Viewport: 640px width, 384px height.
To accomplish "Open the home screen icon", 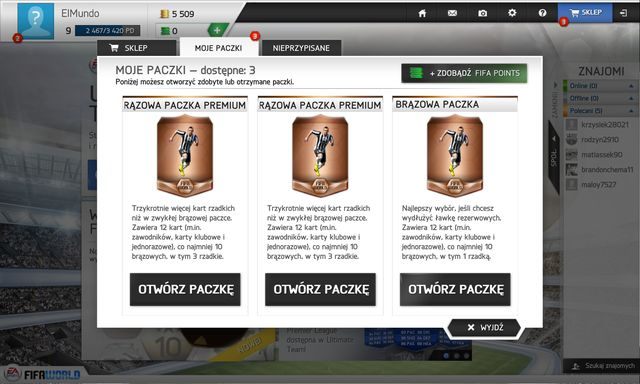I will tap(422, 13).
